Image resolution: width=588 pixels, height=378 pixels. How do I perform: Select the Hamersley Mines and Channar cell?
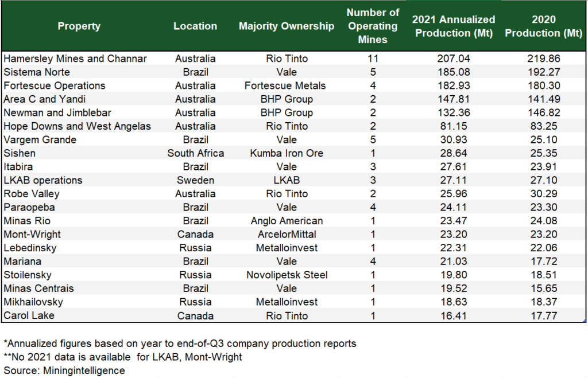(x=75, y=59)
